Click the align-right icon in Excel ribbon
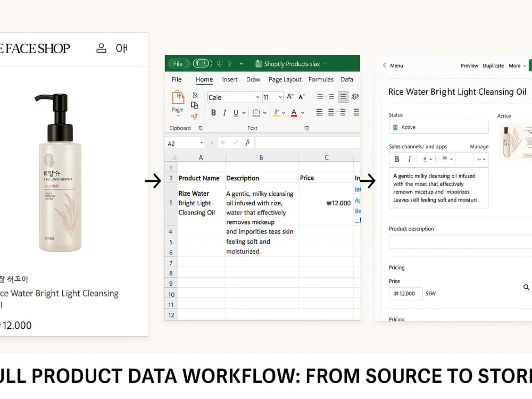 click(343, 112)
